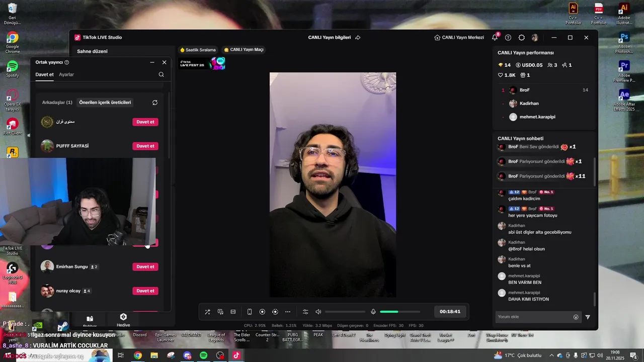Share CANLI Yayın bilgileri arrow icon
Image resolution: width=644 pixels, height=362 pixels.
pyautogui.click(x=358, y=38)
